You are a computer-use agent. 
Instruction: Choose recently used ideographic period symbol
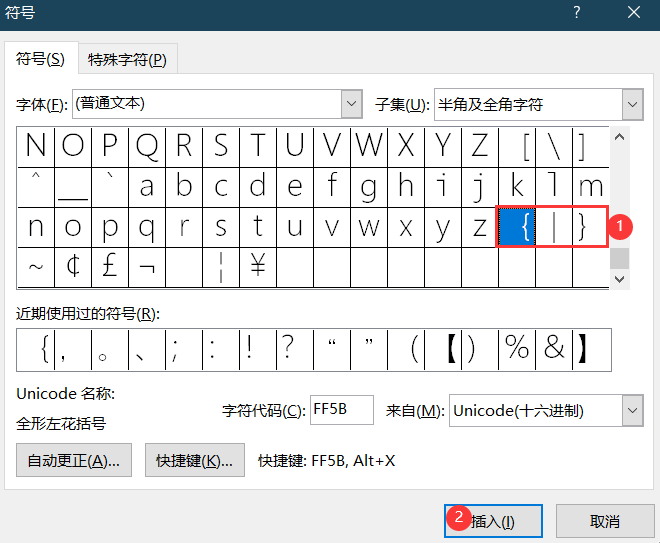coord(110,350)
